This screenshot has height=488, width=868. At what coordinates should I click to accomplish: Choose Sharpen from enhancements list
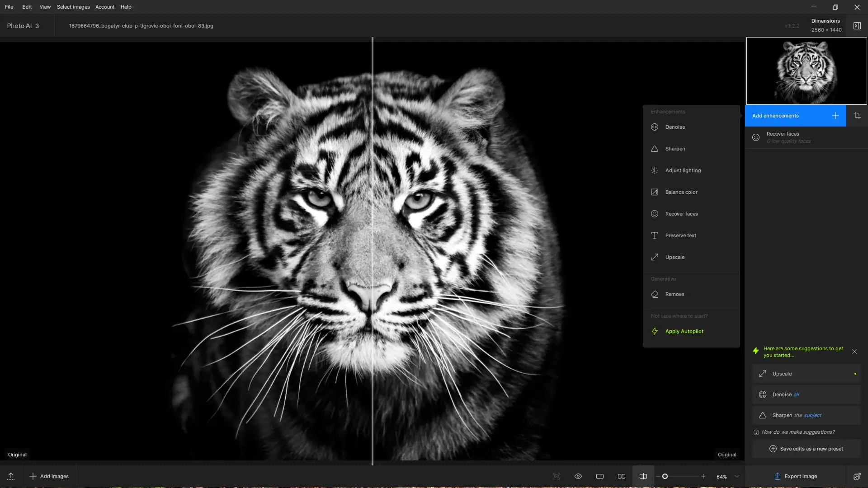(675, 149)
